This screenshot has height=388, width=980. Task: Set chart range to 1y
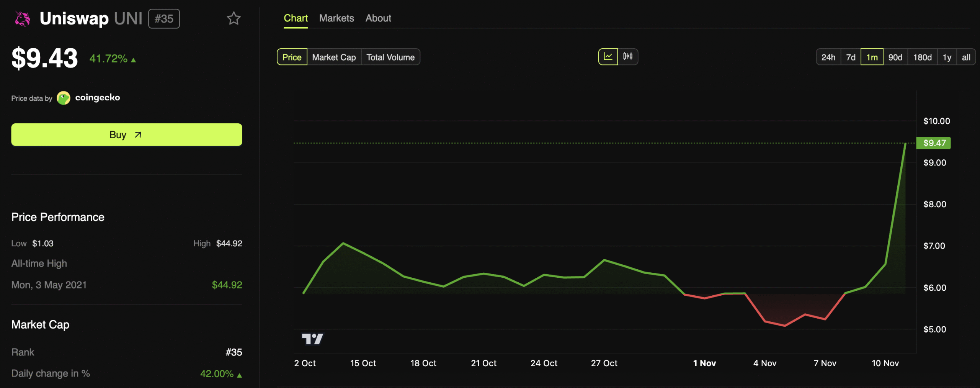point(947,57)
